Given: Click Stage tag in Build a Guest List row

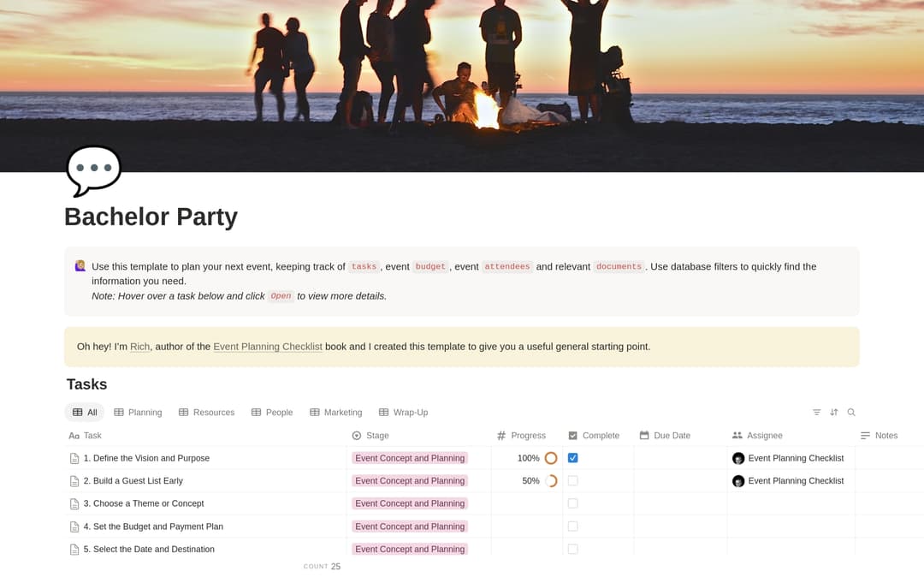Looking at the screenshot, I should click(410, 481).
